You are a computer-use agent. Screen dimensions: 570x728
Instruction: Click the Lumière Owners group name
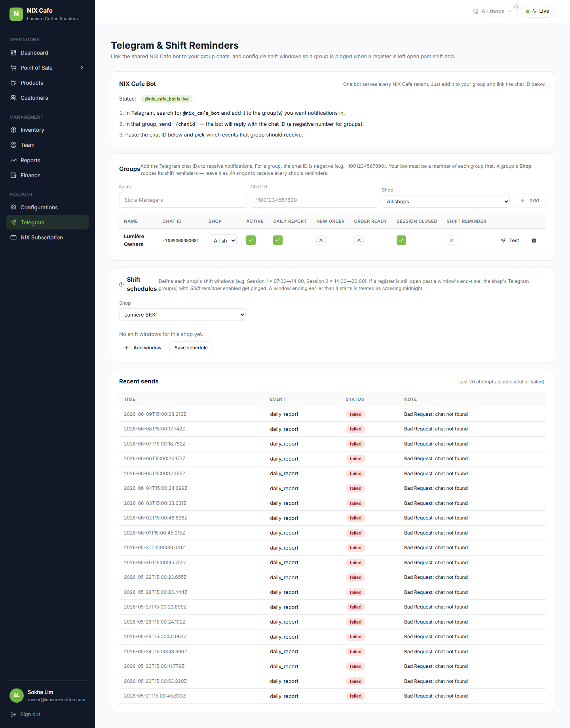[134, 241]
